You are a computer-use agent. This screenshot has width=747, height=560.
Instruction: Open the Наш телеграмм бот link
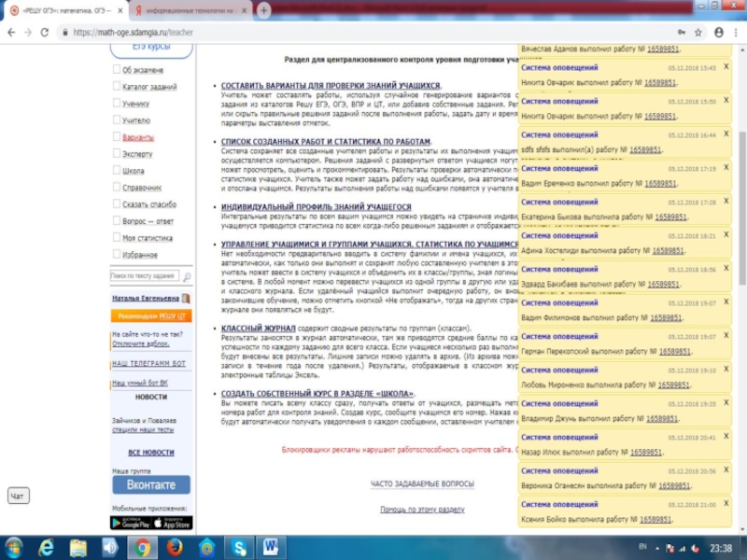click(148, 363)
